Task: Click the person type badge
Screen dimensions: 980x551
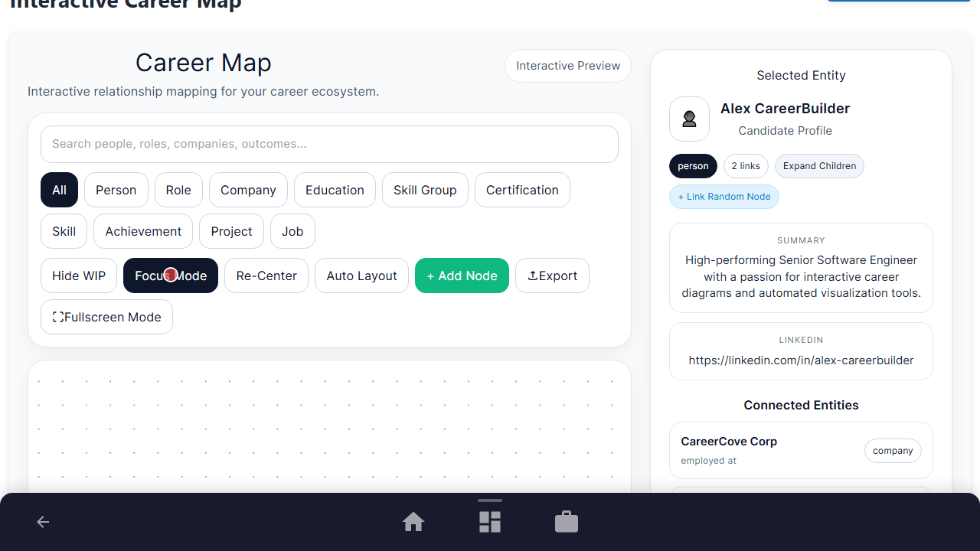Action: (693, 166)
